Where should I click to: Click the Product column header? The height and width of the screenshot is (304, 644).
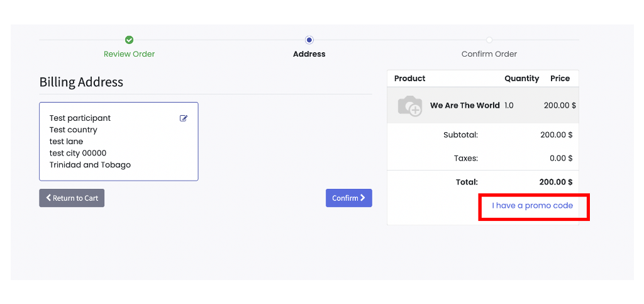coord(409,79)
